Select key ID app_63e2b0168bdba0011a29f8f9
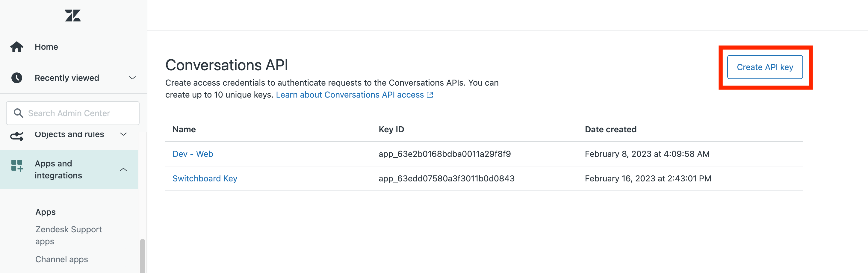 coord(445,154)
